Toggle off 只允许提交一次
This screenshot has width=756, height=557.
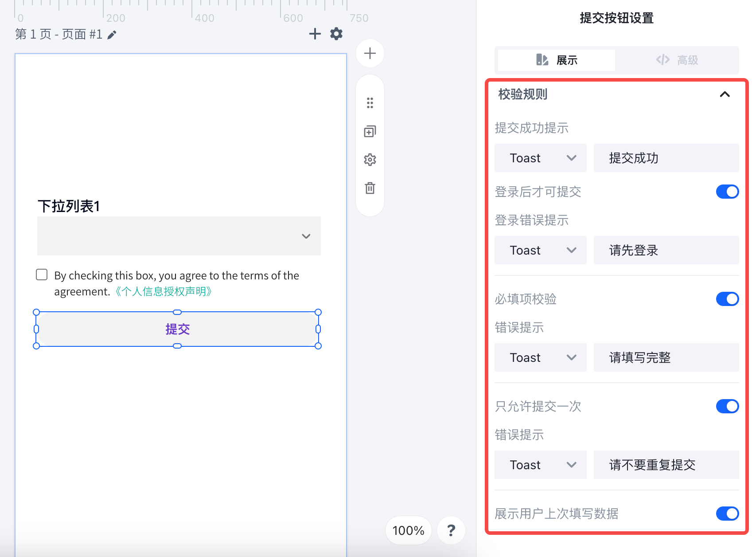click(727, 406)
